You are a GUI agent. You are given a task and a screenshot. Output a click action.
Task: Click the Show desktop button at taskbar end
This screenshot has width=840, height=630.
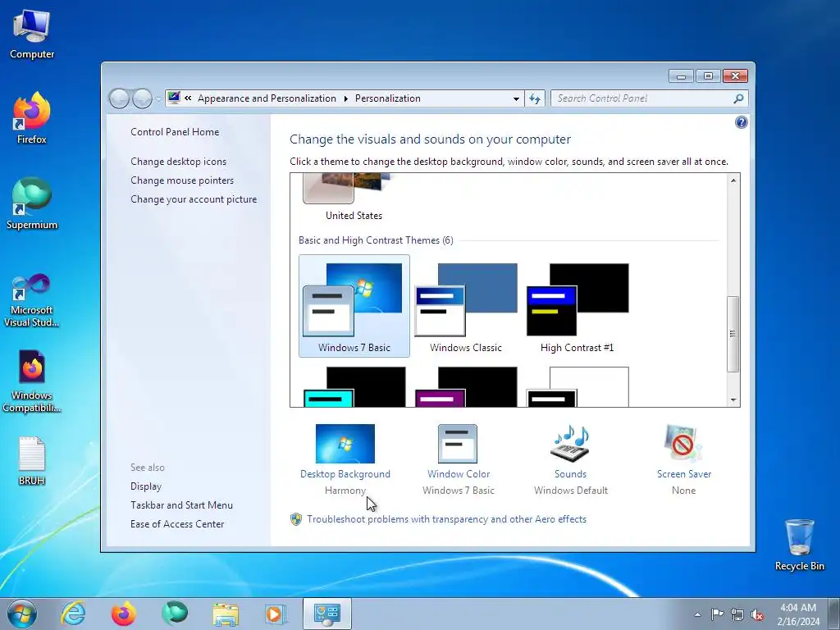pyautogui.click(x=834, y=614)
